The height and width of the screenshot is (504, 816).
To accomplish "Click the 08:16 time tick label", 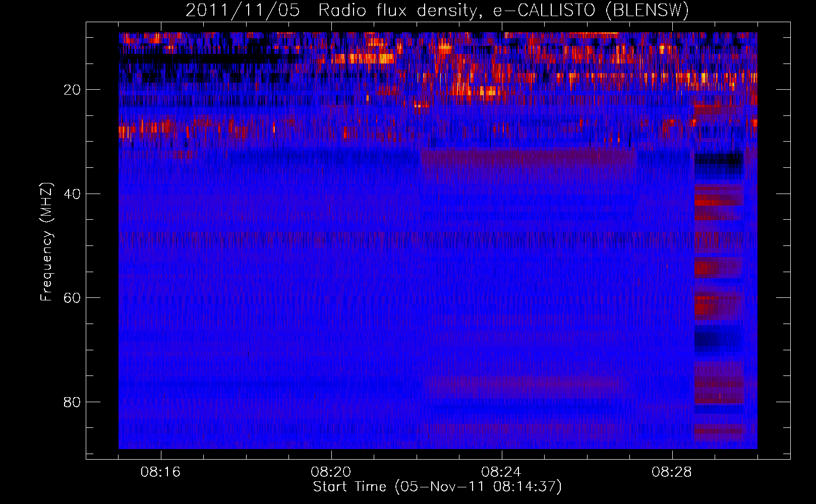I will [161, 472].
